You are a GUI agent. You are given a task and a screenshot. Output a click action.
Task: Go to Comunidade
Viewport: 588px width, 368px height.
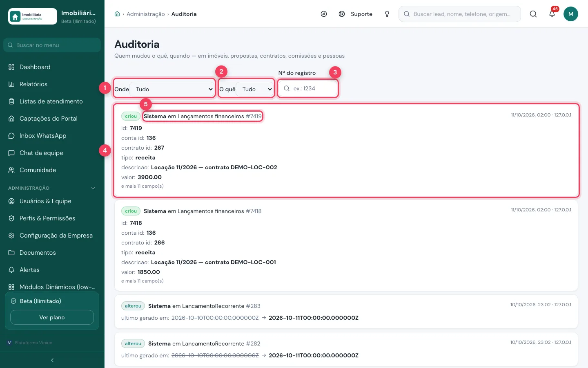pyautogui.click(x=52, y=170)
